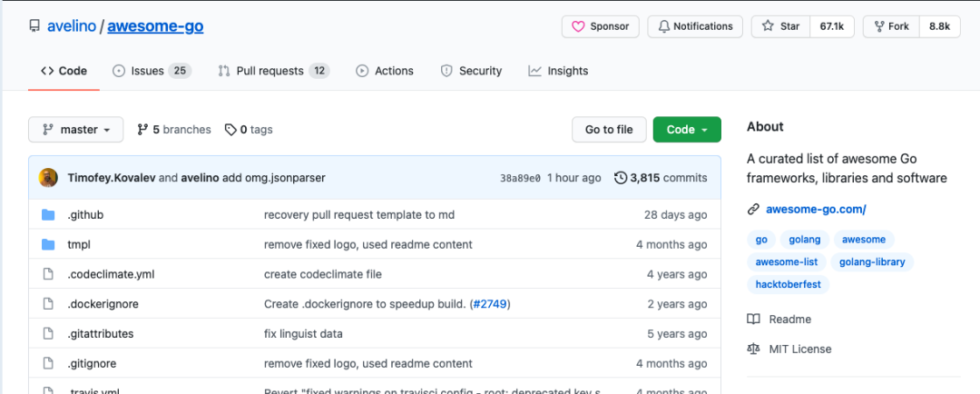Click the link icon beside awesome-go.com
980x394 pixels.
(753, 210)
